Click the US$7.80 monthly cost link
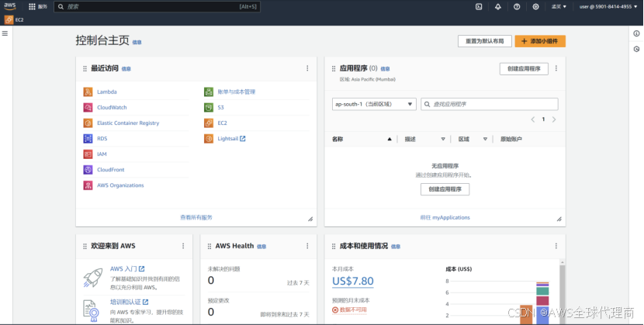This screenshot has height=325, width=644. pos(353,281)
